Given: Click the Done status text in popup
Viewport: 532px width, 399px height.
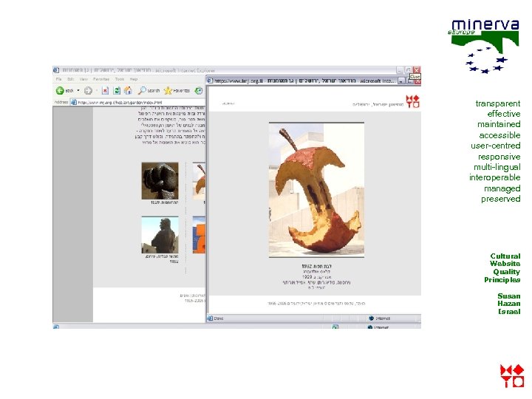Looking at the screenshot, I should (x=219, y=318).
